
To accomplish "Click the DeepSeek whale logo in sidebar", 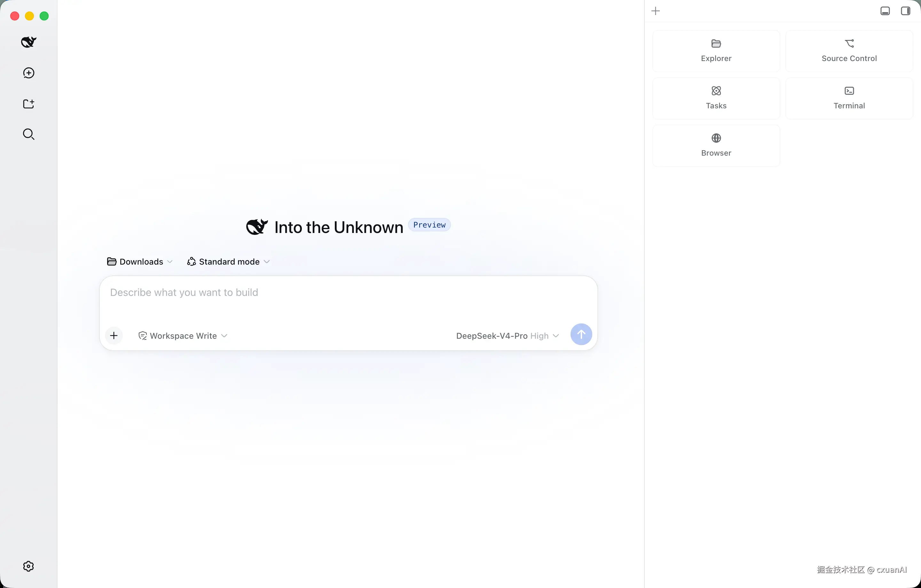I will pyautogui.click(x=29, y=42).
